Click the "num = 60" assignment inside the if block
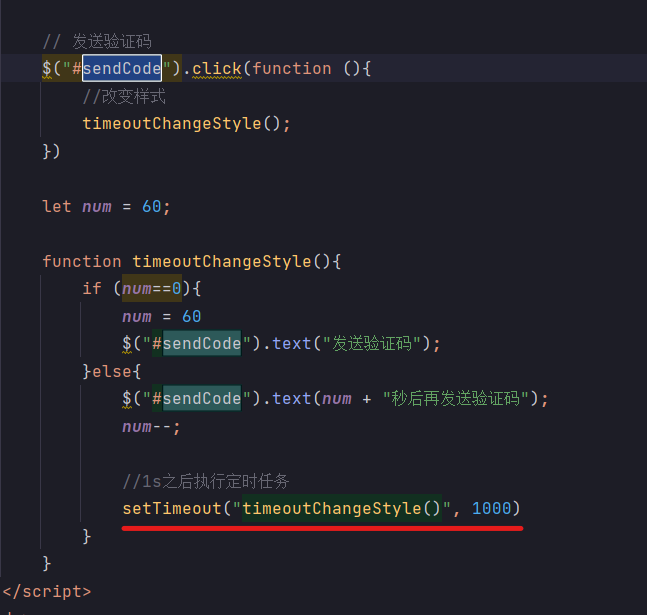This screenshot has width=647, height=615. [162, 317]
